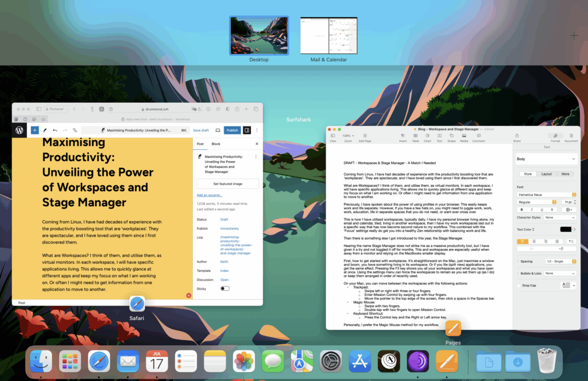Select the WordPress editor pencil Tools icon
Screen dimensions: 588x381
[x=45, y=130]
